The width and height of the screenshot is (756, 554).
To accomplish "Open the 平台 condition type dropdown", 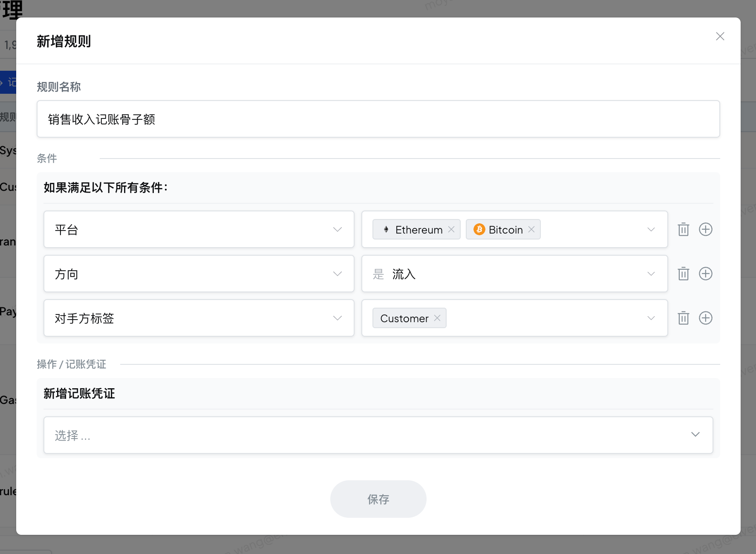I will (x=199, y=229).
